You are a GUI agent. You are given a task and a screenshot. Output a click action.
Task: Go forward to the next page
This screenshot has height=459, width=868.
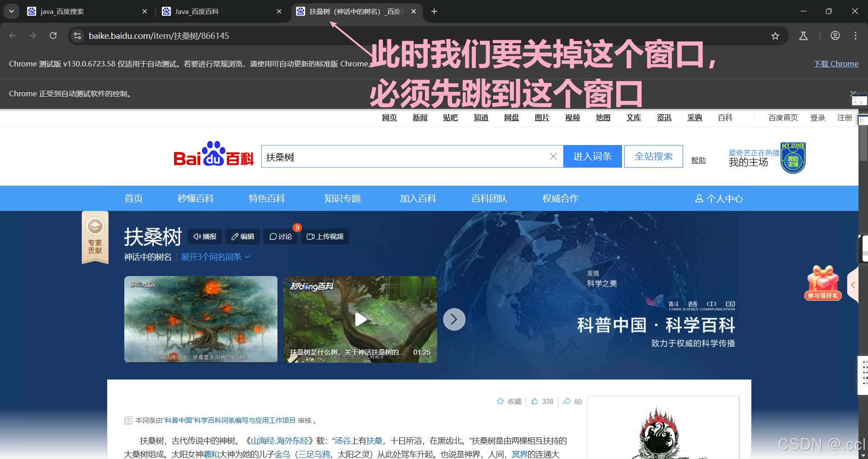tap(33, 36)
